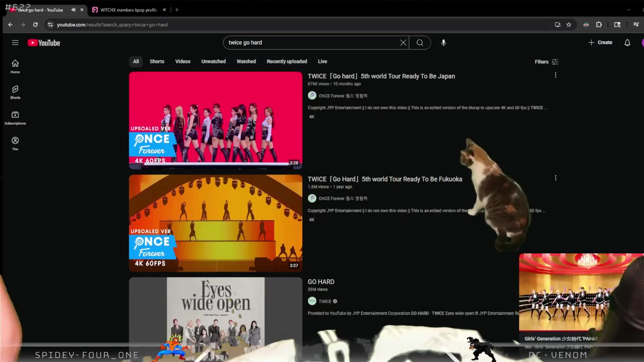Open the Filters panel

(x=546, y=62)
